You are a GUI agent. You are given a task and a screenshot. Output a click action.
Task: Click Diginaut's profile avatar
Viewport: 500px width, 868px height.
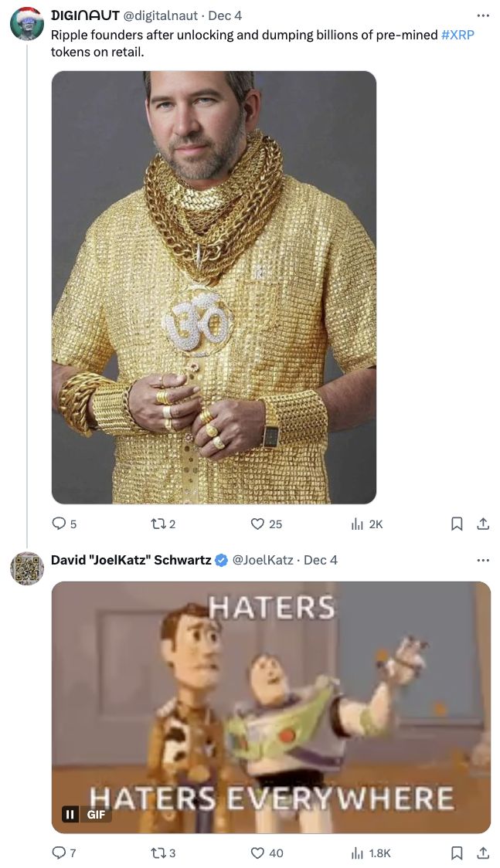[26, 23]
